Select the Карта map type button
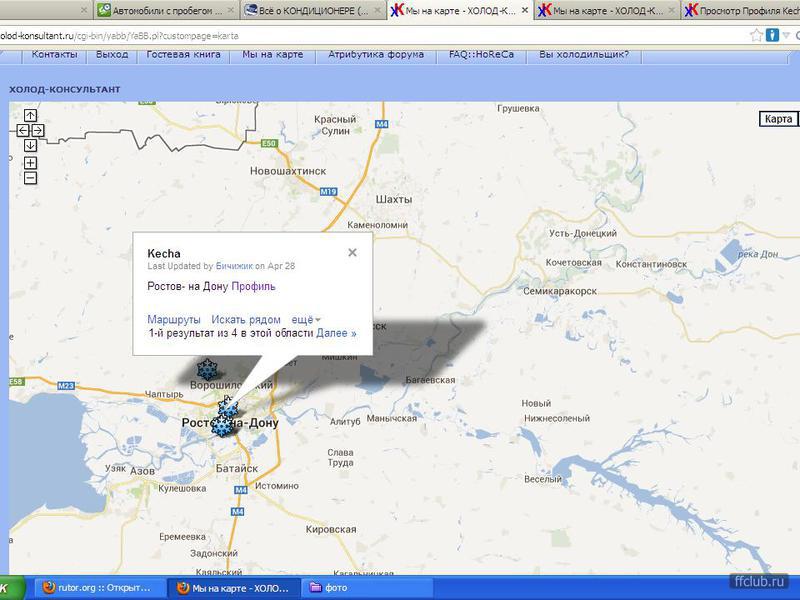The image size is (800, 600). [x=778, y=119]
